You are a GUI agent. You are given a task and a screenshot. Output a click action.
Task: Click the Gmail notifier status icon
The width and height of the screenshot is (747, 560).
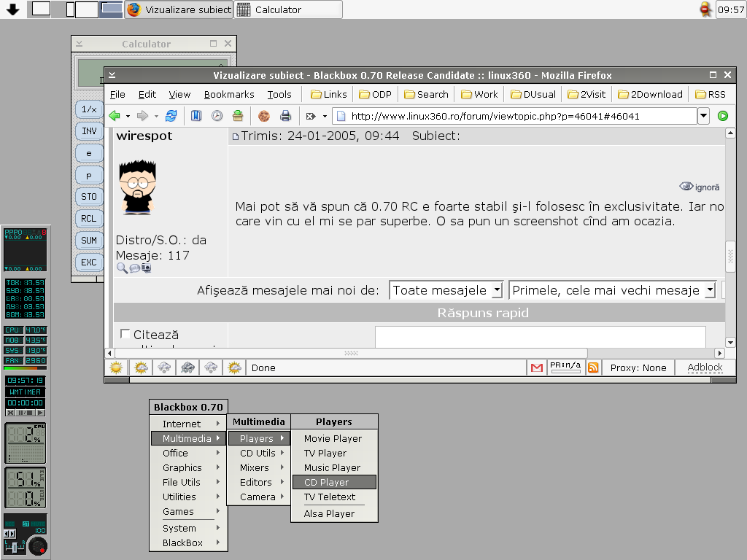(x=536, y=367)
